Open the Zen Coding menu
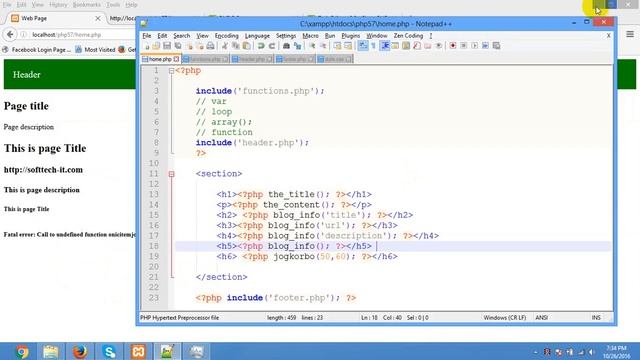 (408, 36)
